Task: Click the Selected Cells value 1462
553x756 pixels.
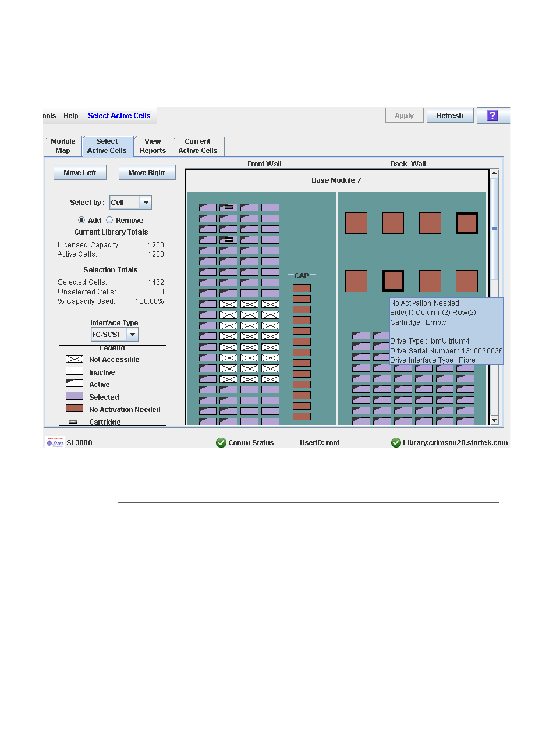Action: click(156, 282)
